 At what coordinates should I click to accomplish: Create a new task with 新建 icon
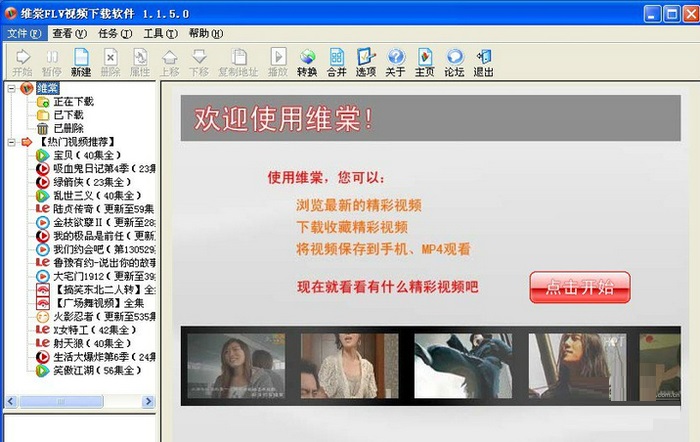point(81,62)
